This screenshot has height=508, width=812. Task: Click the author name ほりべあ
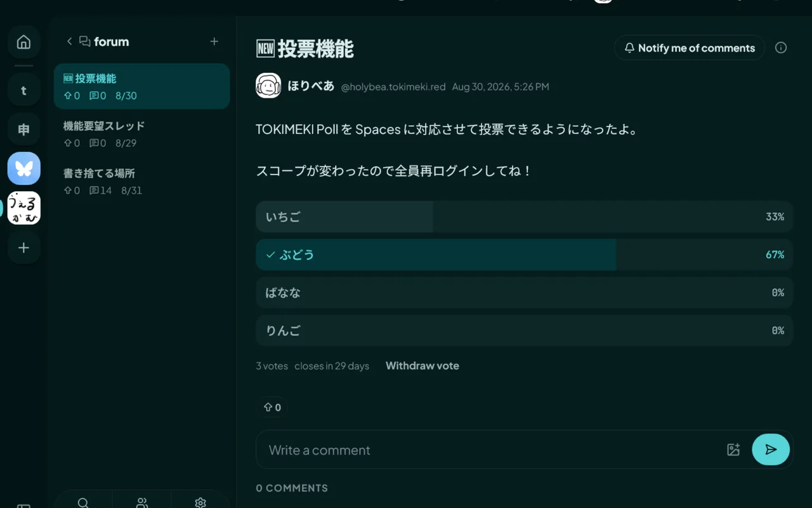[311, 86]
